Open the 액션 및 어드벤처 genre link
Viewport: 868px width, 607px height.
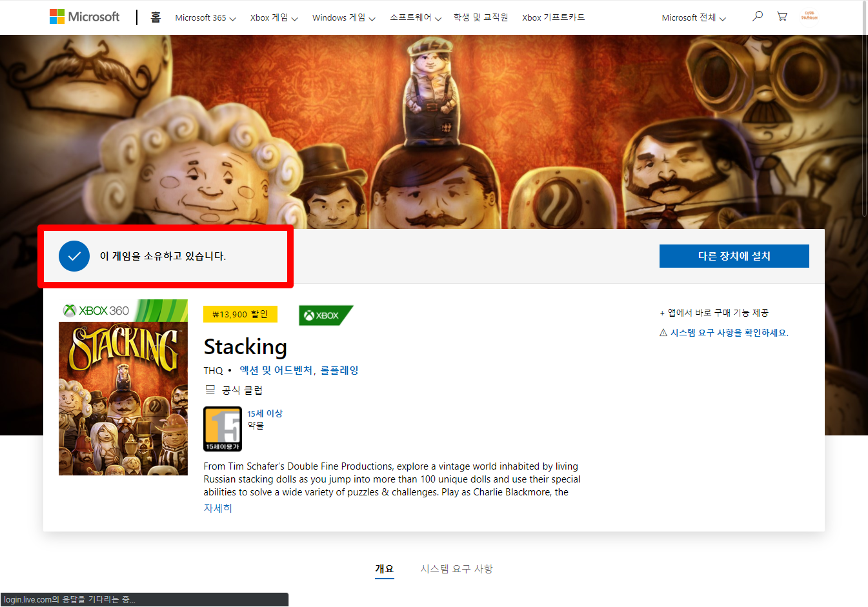tap(276, 370)
